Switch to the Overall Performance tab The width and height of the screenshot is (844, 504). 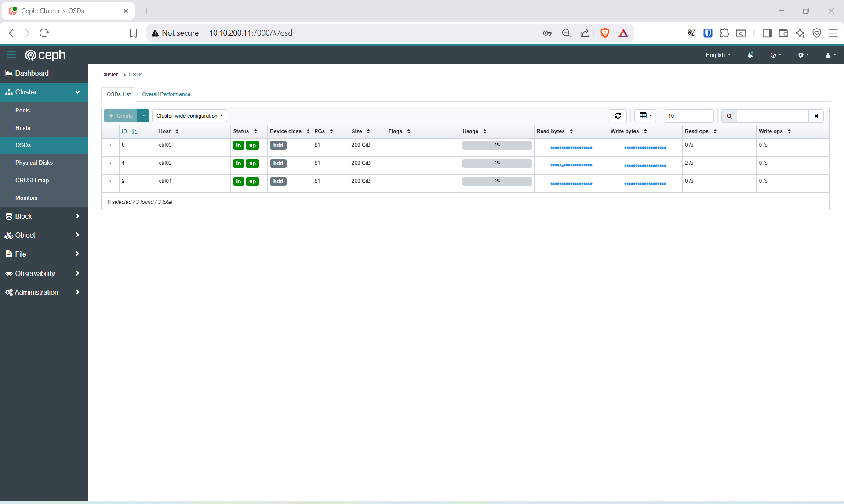click(166, 94)
